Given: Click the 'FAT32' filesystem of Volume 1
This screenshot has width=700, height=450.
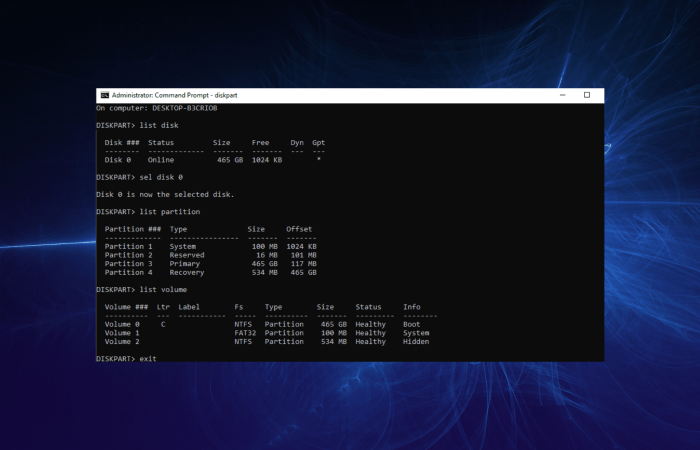Looking at the screenshot, I should [245, 333].
